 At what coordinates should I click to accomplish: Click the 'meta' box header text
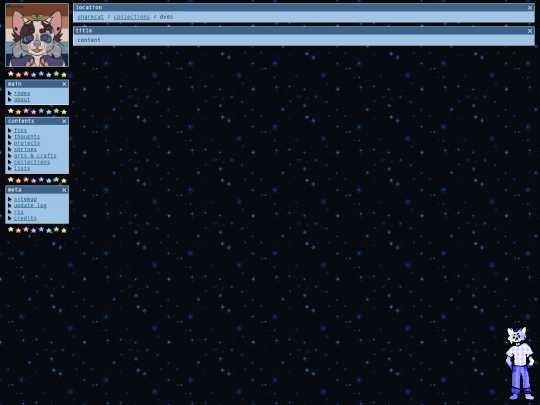point(14,190)
